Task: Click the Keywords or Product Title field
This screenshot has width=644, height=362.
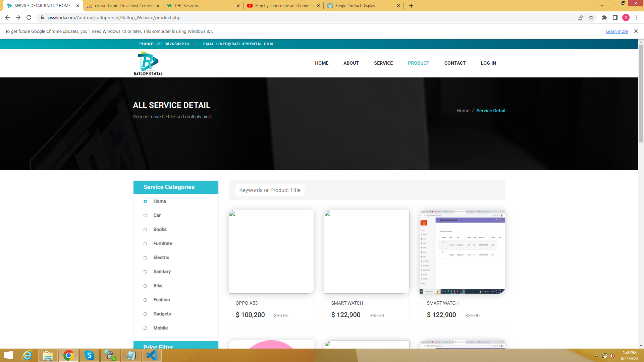Action: (x=270, y=190)
